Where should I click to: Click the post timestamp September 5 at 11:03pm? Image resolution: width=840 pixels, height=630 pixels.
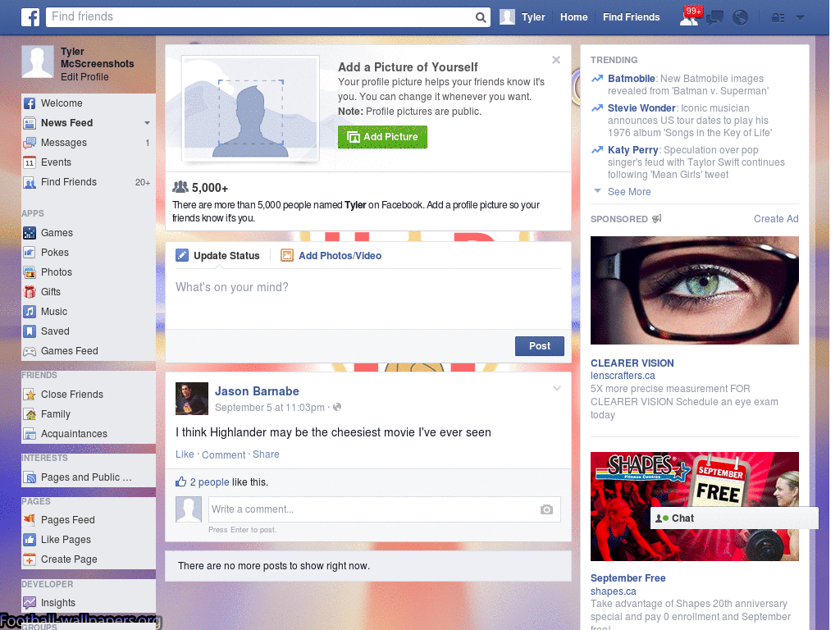[x=269, y=408]
